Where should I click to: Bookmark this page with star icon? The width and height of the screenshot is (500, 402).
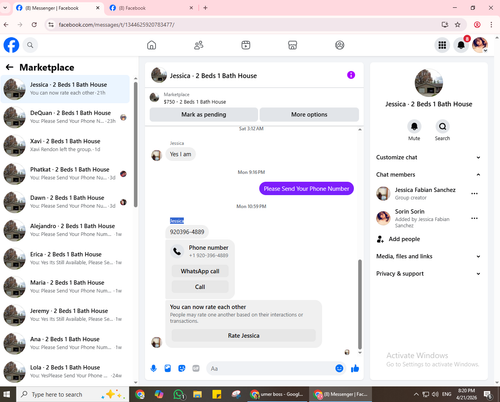pyautogui.click(x=458, y=25)
